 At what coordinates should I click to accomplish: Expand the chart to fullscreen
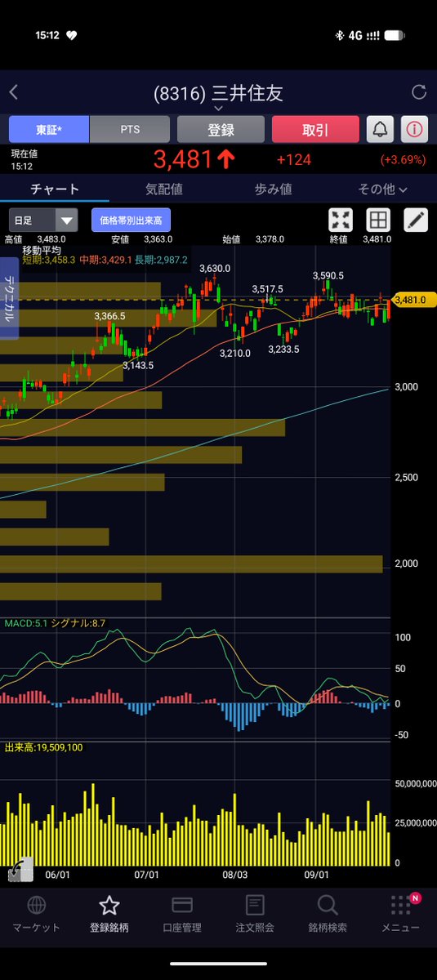(x=341, y=219)
